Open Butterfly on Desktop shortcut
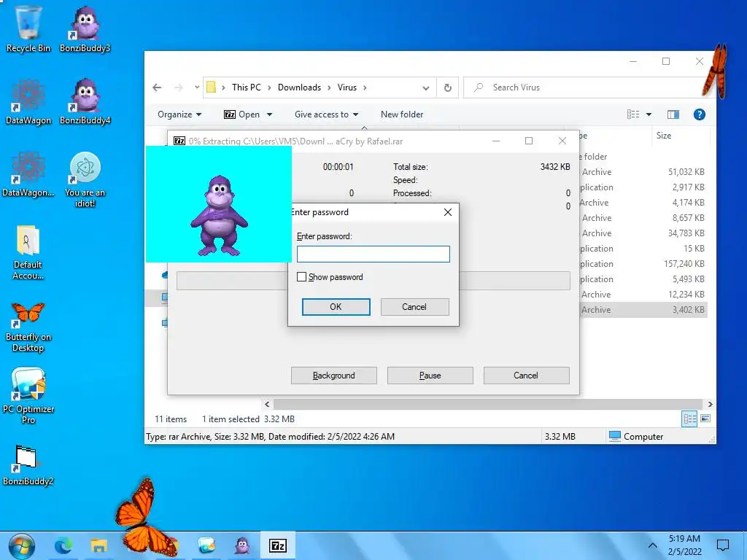Image resolution: width=747 pixels, height=560 pixels. [28, 327]
